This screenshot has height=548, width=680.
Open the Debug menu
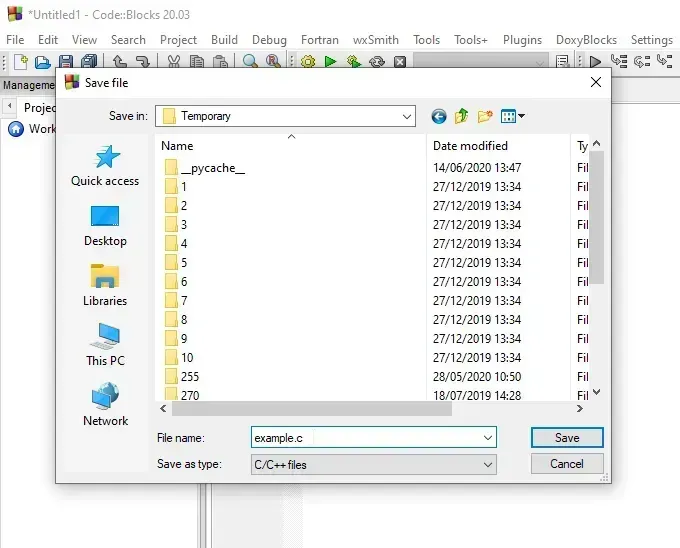(x=269, y=40)
